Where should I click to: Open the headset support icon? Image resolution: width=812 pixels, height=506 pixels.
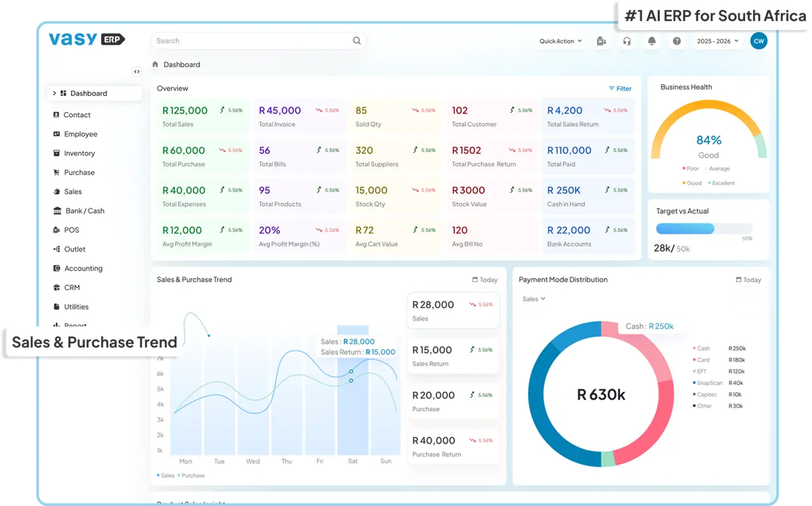(627, 41)
